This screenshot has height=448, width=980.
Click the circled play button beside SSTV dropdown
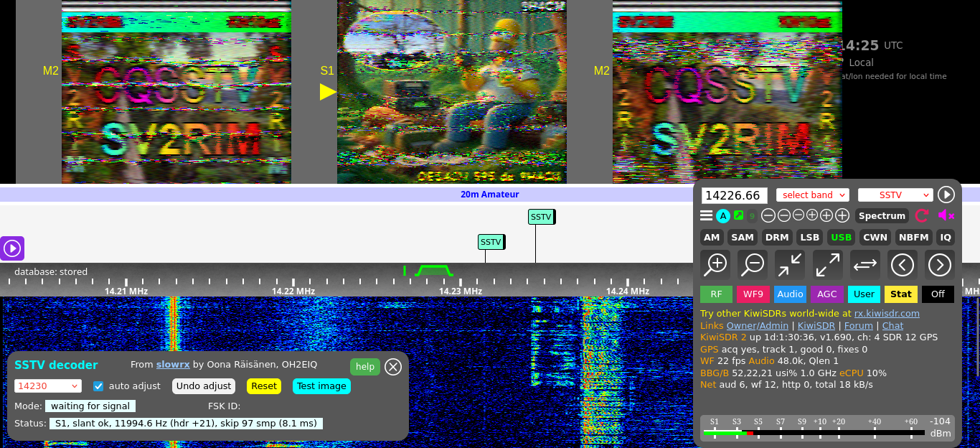tap(946, 195)
